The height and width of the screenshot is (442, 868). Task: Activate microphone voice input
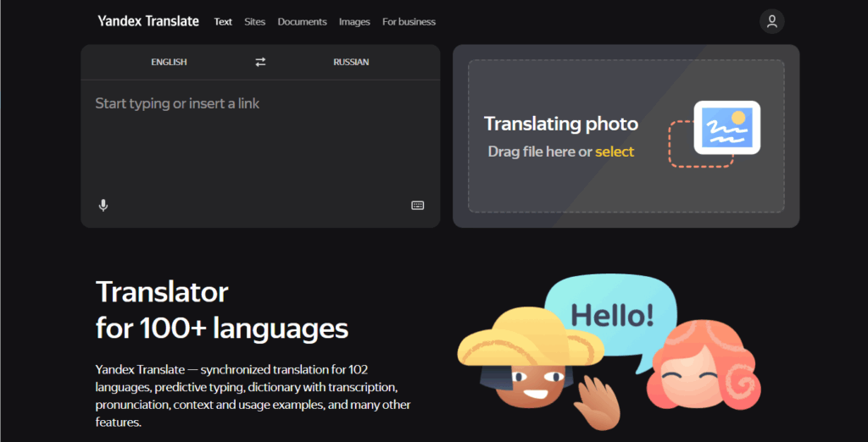coord(103,205)
